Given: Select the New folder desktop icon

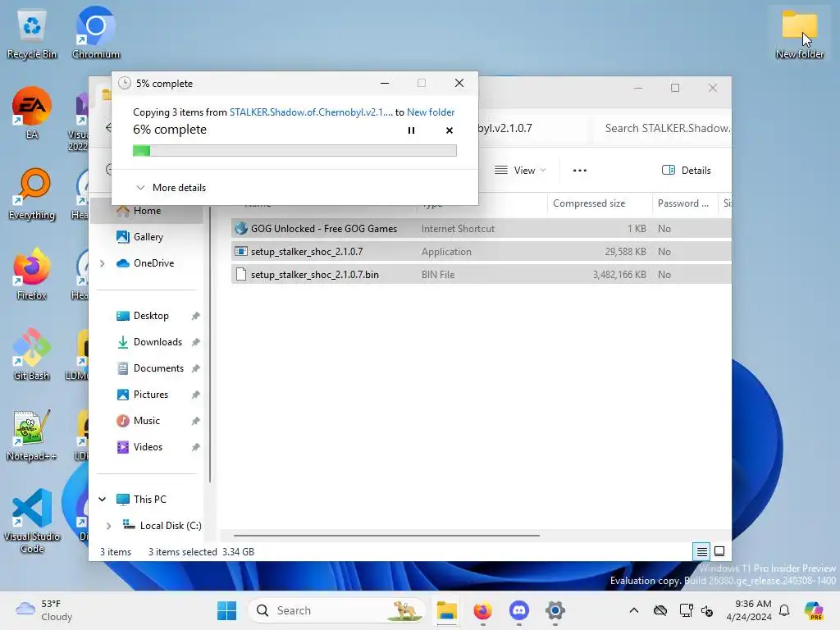Looking at the screenshot, I should [800, 33].
